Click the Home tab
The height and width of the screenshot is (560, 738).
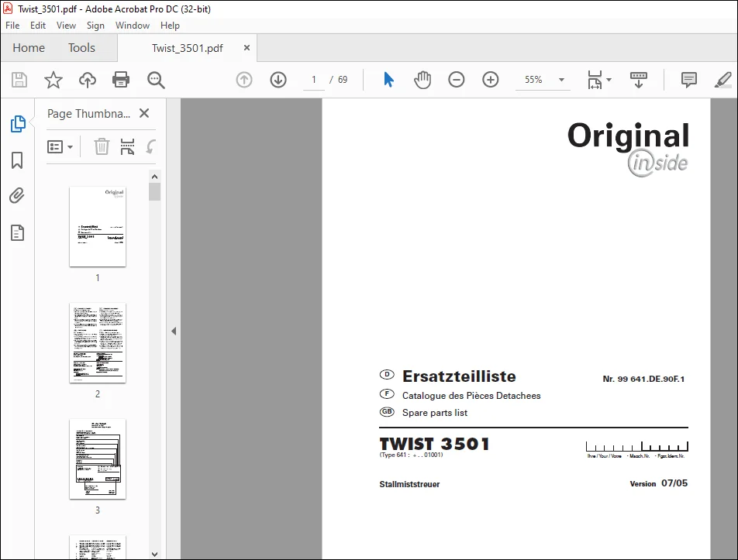click(29, 48)
